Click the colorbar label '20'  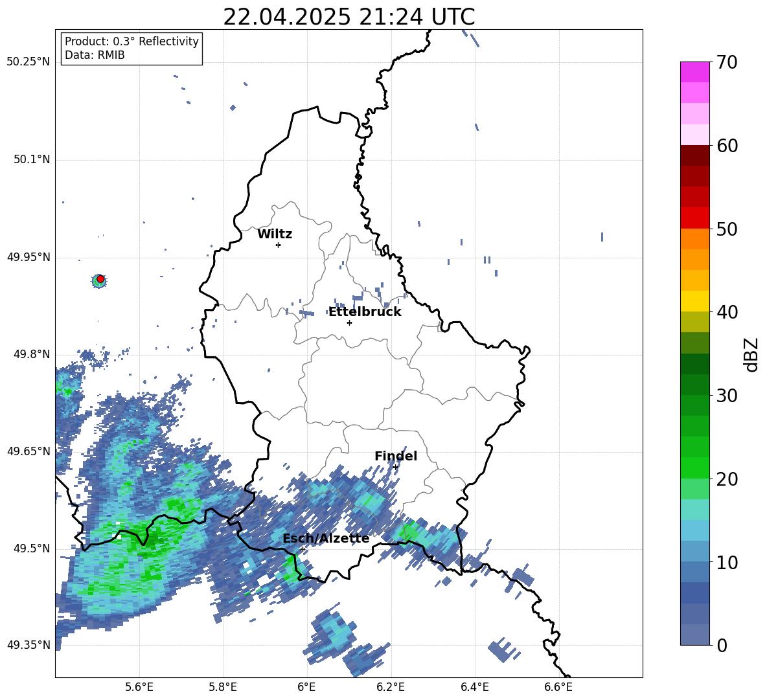727,479
